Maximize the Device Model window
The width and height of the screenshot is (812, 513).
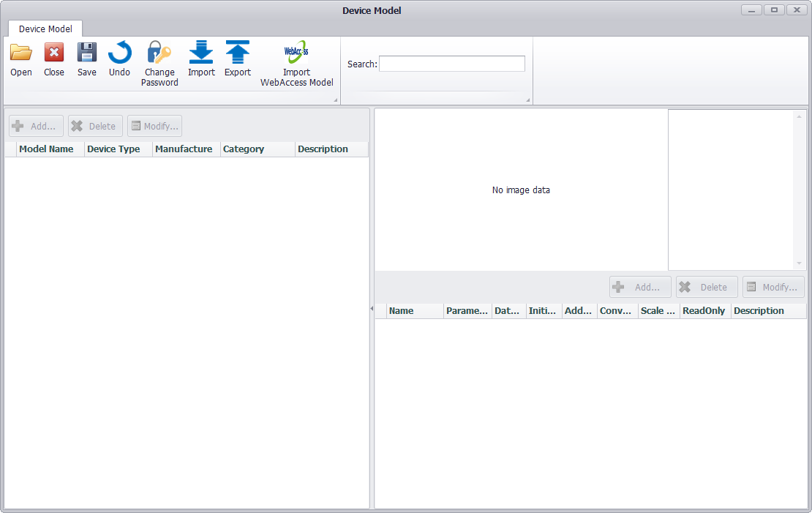click(x=774, y=10)
